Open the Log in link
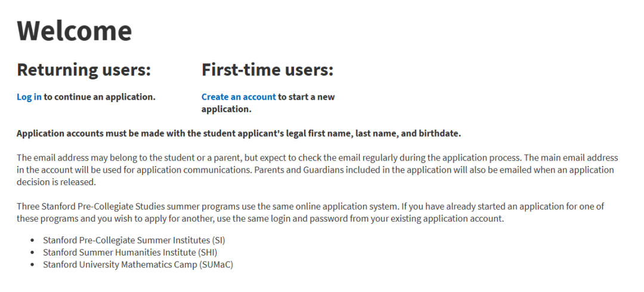Image resolution: width=644 pixels, height=292 pixels. [x=29, y=97]
